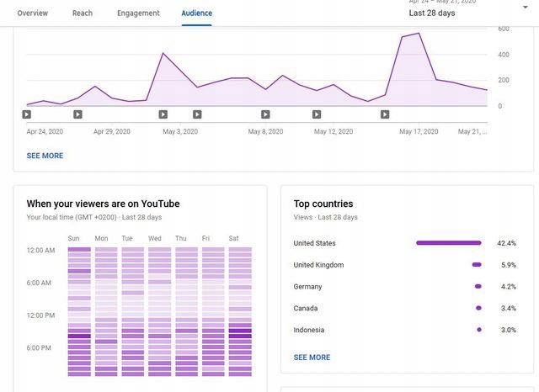The width and height of the screenshot is (539, 392).
Task: Click the video marker before May 17, 2020
Action: point(385,114)
